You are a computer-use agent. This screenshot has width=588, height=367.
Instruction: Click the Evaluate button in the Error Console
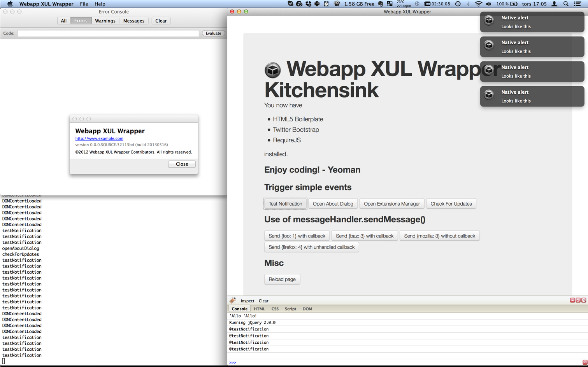[x=213, y=33]
